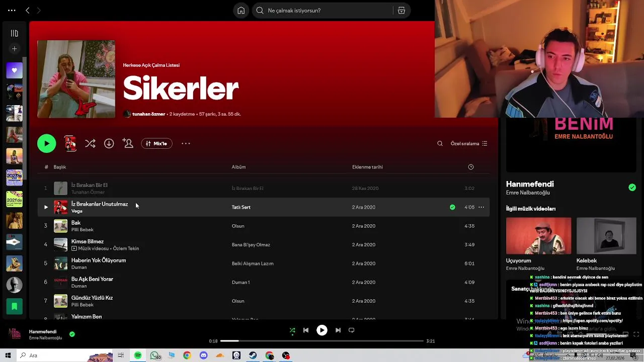
Task: Invite collaborators to playlist
Action: coord(128,143)
